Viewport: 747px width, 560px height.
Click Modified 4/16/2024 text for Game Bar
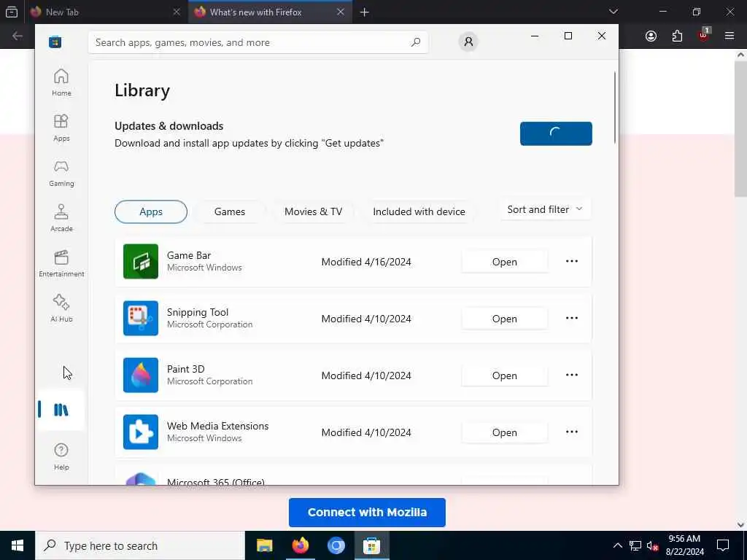coord(366,262)
